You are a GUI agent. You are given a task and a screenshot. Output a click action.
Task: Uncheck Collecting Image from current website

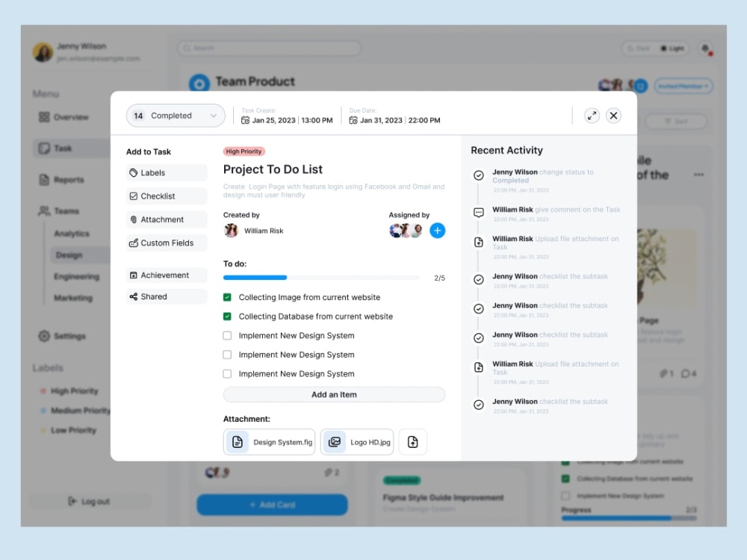point(226,296)
